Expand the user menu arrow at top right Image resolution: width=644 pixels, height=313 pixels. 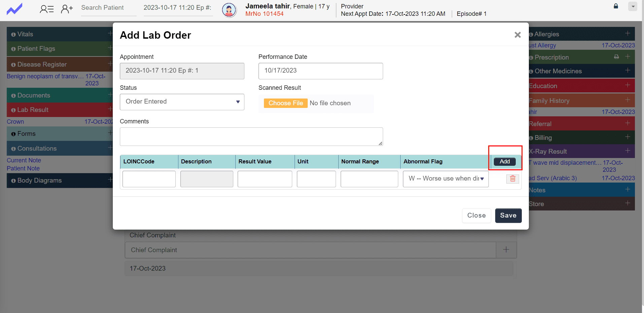[633, 6]
